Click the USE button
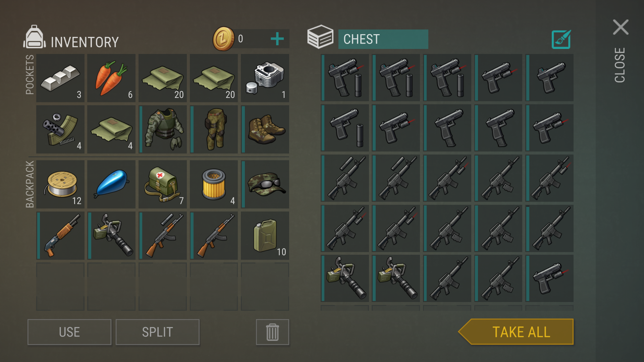 click(69, 332)
